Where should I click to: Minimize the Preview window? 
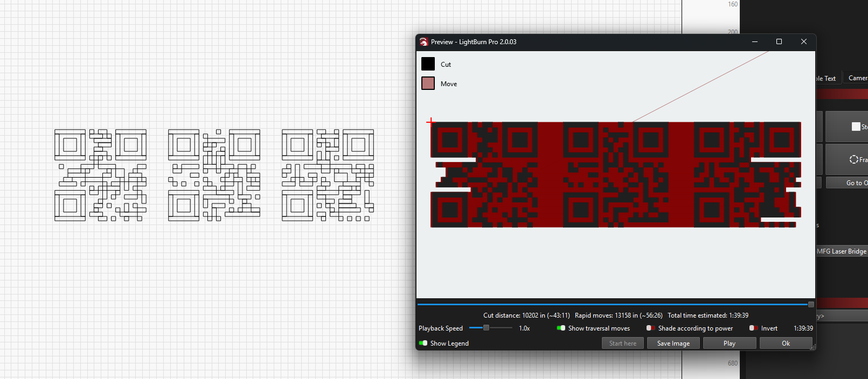tap(755, 42)
